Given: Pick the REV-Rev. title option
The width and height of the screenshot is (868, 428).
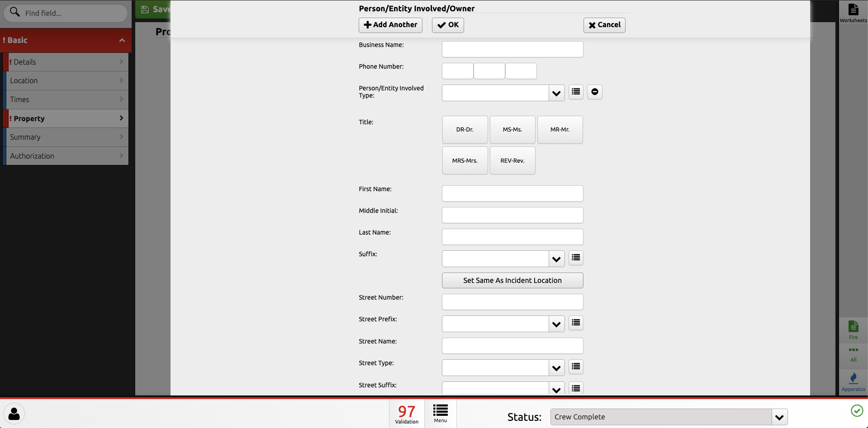Looking at the screenshot, I should [512, 161].
